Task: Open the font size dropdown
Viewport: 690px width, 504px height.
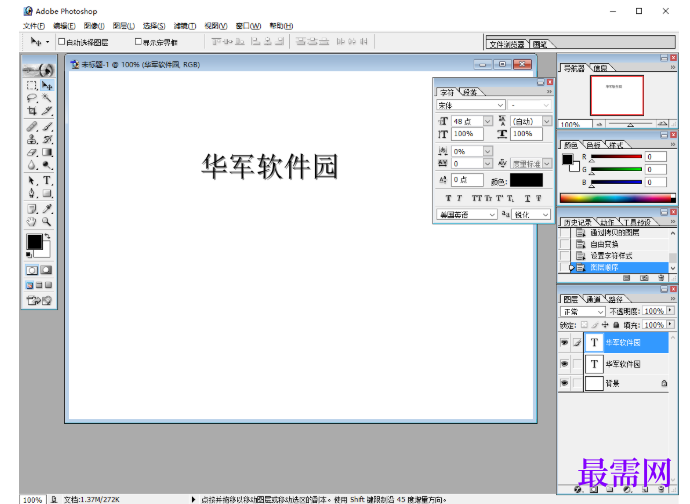Action: (x=488, y=121)
